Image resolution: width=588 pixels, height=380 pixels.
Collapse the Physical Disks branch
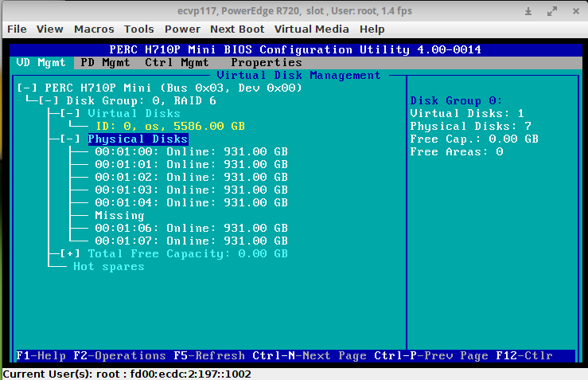point(70,139)
